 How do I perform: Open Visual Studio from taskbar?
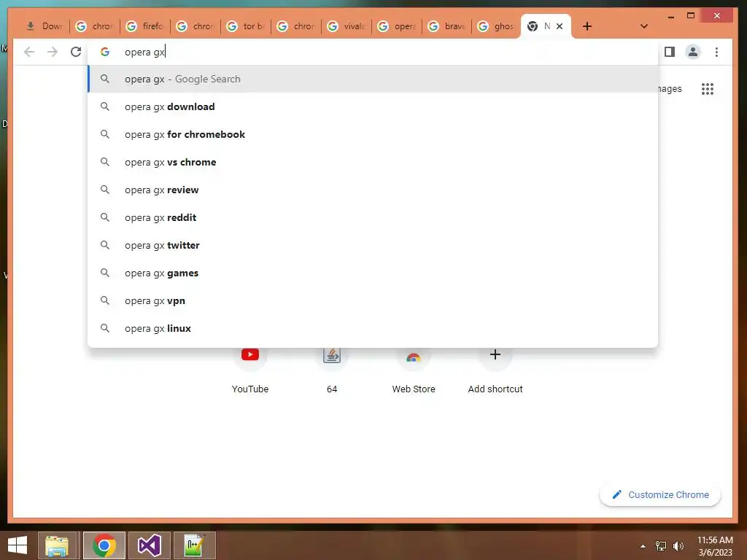(149, 545)
